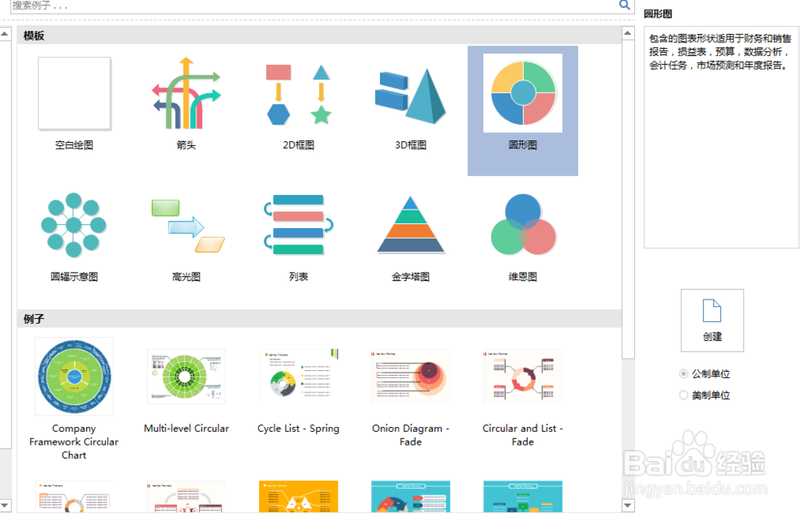Click the scroll down arrow of template list
Image resolution: width=812 pixels, height=517 pixels.
(628, 505)
